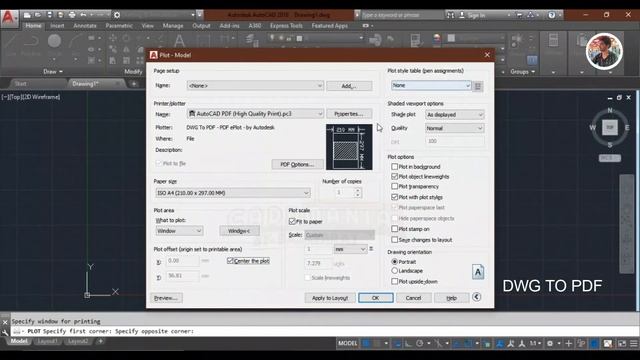Image resolution: width=640 pixels, height=360 pixels.
Task: Click the command line customize wrench icon
Action: click(5, 333)
